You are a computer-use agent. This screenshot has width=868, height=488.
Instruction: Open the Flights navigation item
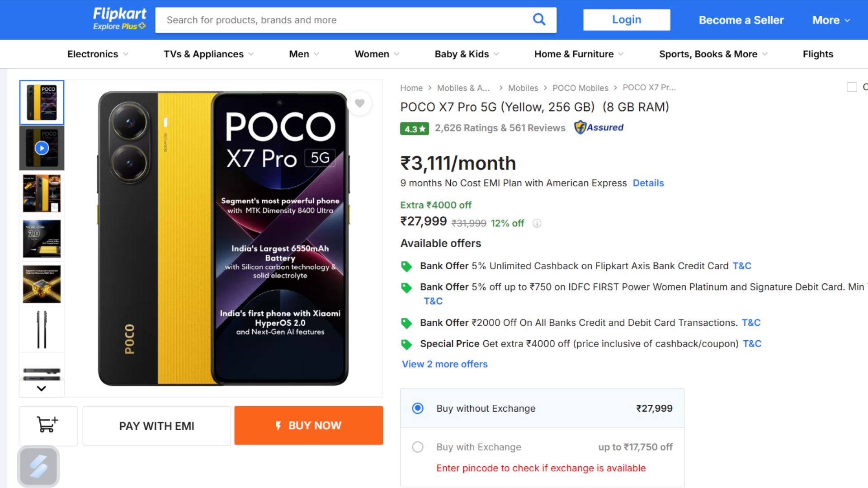coord(818,54)
